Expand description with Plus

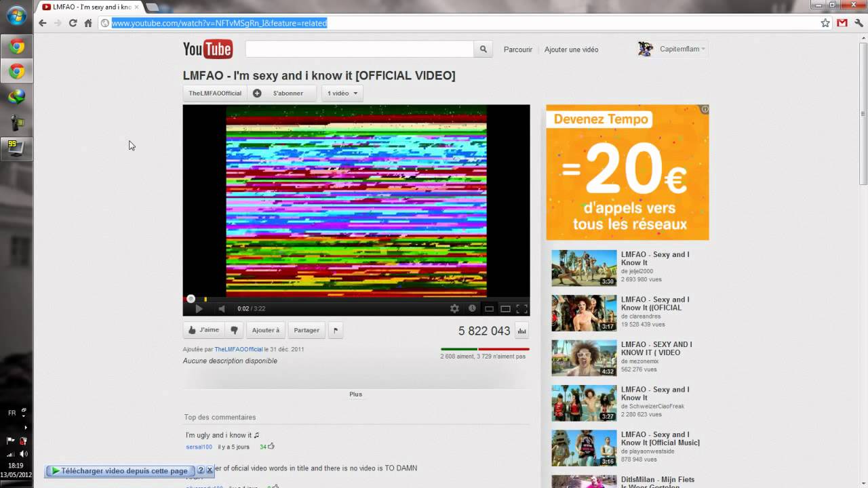pos(355,394)
